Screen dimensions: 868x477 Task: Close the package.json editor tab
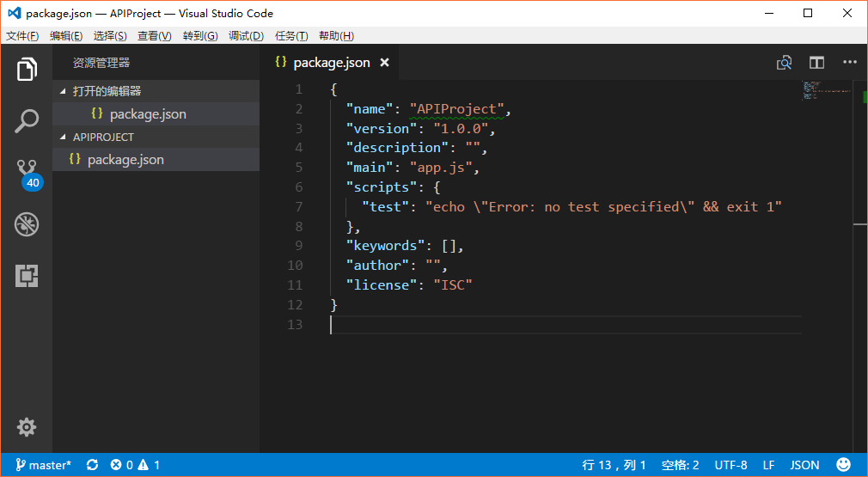385,63
